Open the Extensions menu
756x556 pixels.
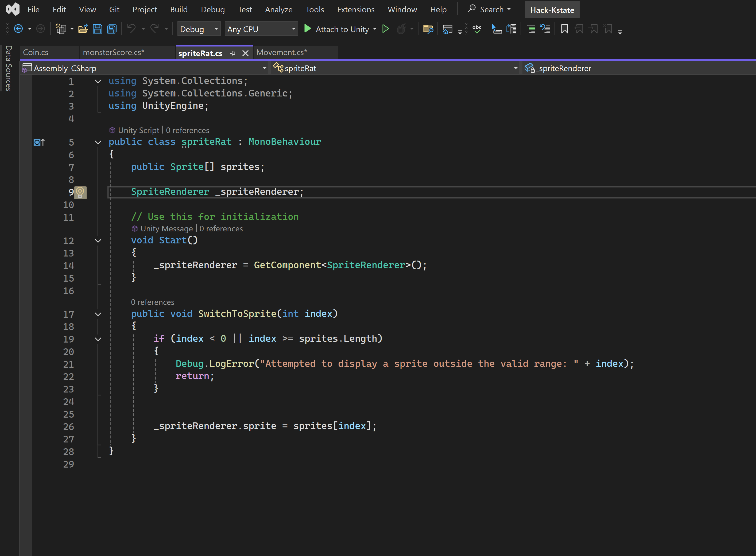coord(356,9)
